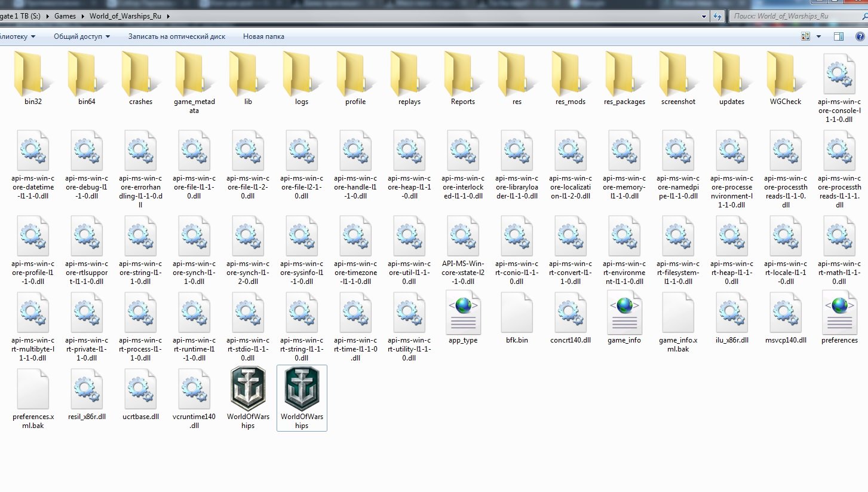Select the bin32 folder
The width and height of the screenshot is (868, 492).
click(x=33, y=80)
